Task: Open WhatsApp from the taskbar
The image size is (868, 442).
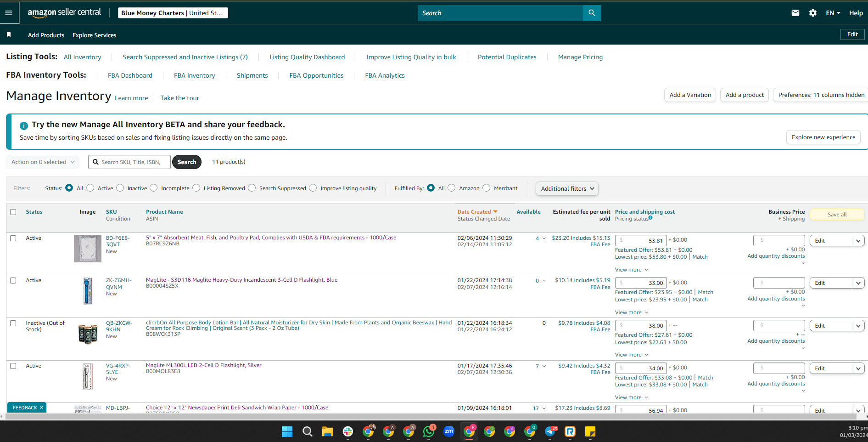Action: (429, 431)
